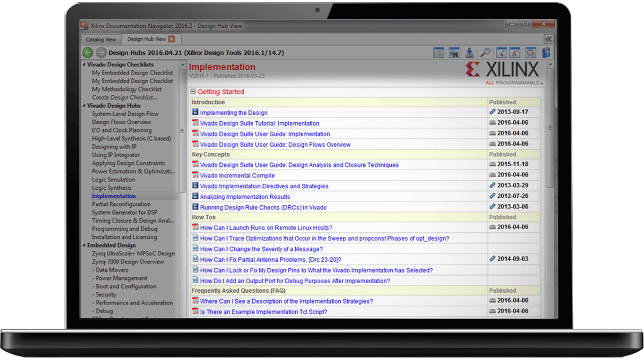This screenshot has width=644, height=362.
Task: Open Where Can I See Implementation Strategies link
Action: (287, 301)
